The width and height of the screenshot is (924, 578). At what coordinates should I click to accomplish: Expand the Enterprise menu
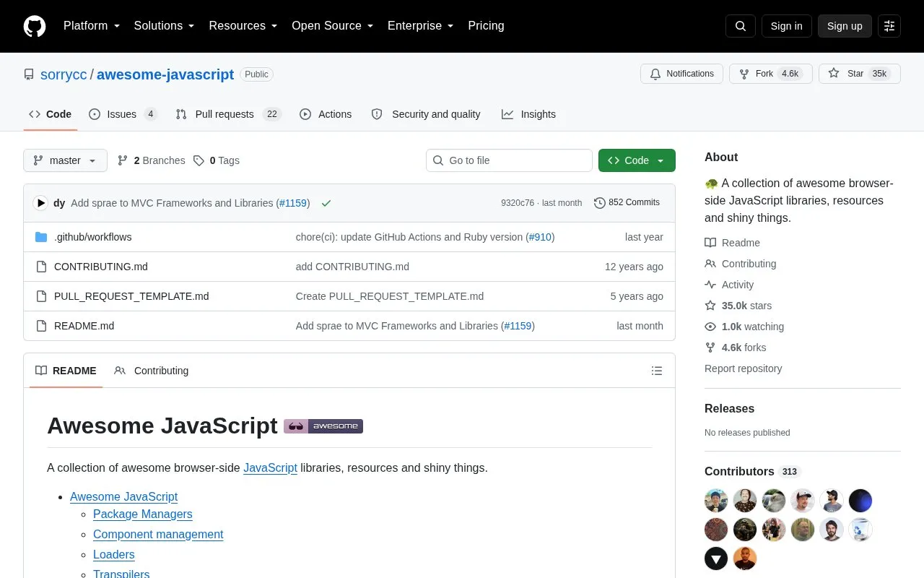click(421, 26)
